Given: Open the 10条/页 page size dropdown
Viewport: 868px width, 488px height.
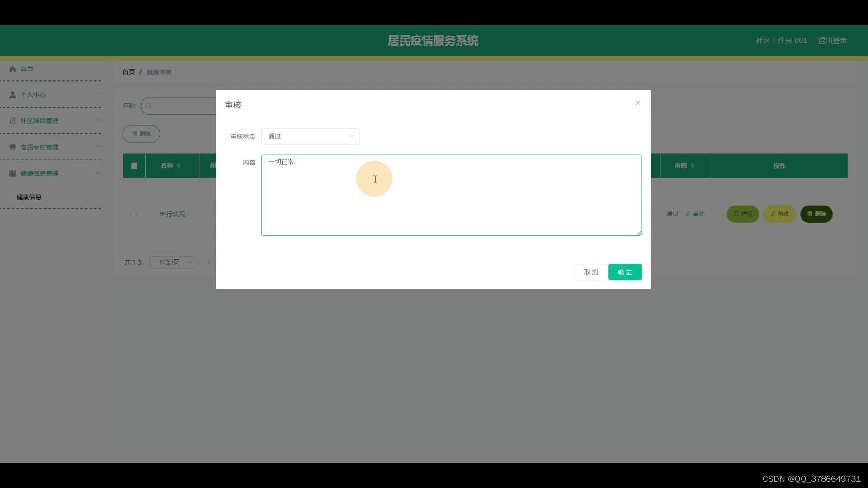Looking at the screenshot, I should point(173,262).
